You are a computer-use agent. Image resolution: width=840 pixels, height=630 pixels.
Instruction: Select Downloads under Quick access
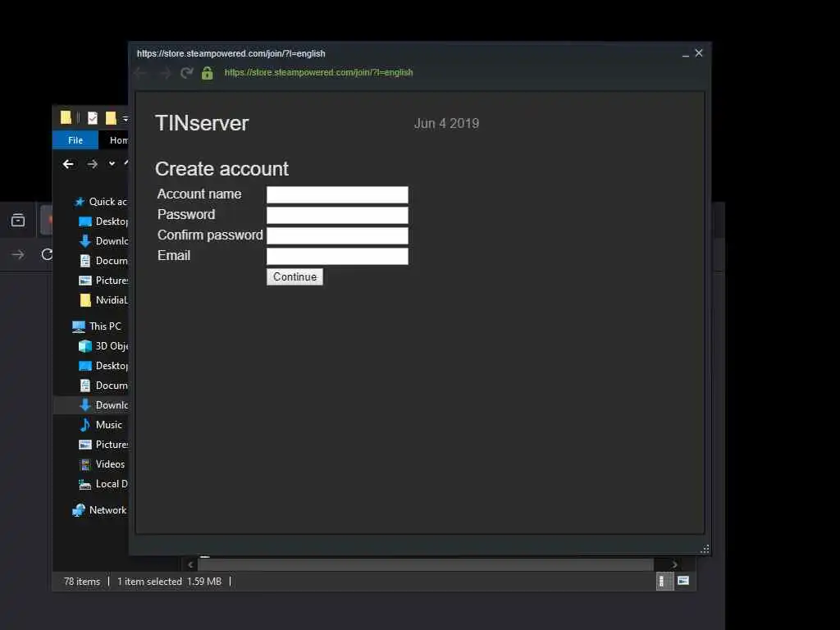tap(103, 241)
